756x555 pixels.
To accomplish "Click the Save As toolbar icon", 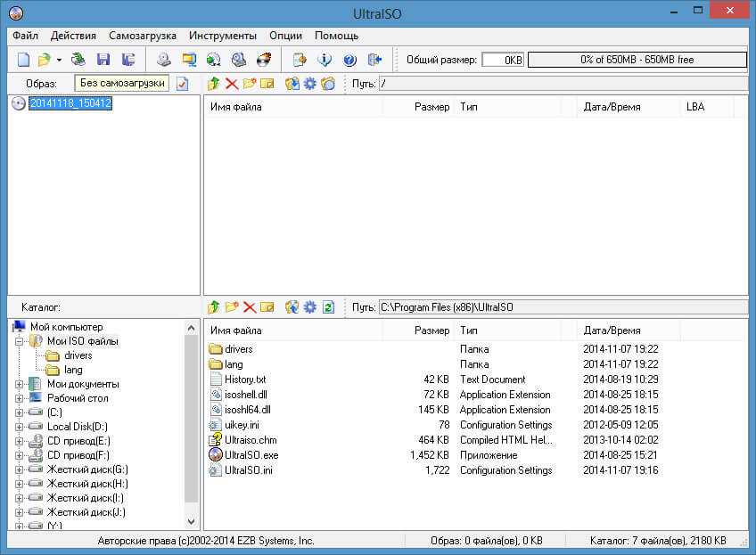I will click(x=128, y=60).
